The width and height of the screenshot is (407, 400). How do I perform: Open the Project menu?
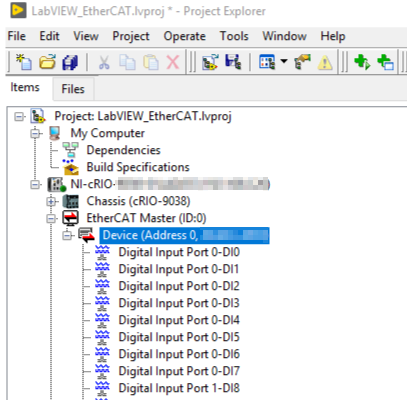point(131,36)
